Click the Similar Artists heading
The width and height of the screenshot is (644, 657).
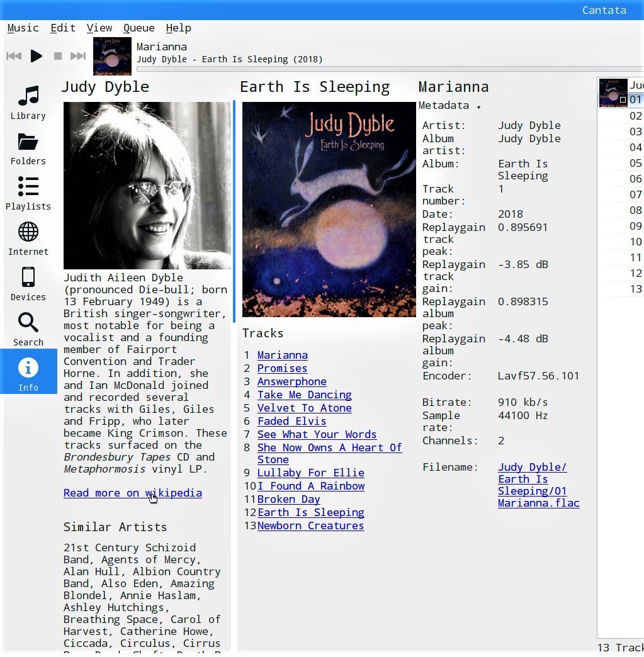coord(115,527)
